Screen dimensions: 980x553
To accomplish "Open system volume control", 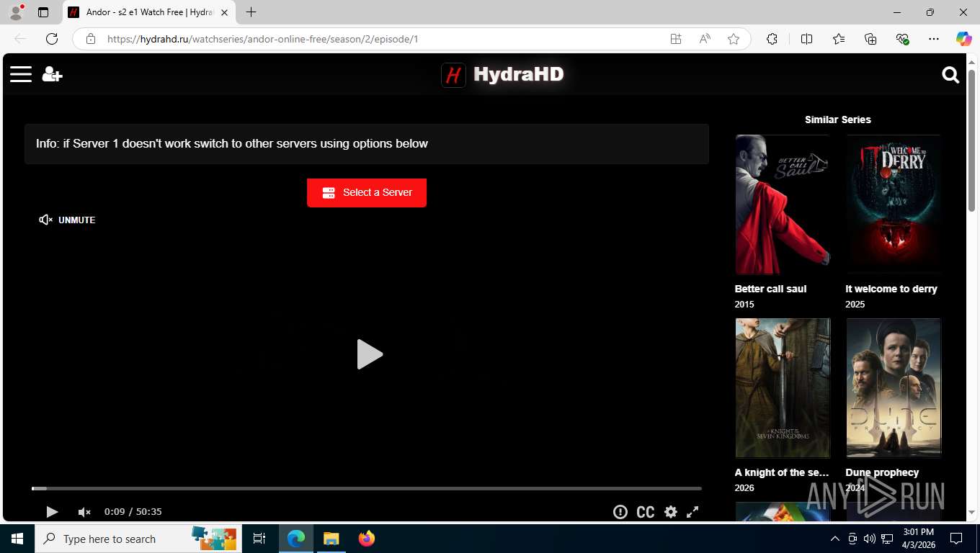I will 870,539.
